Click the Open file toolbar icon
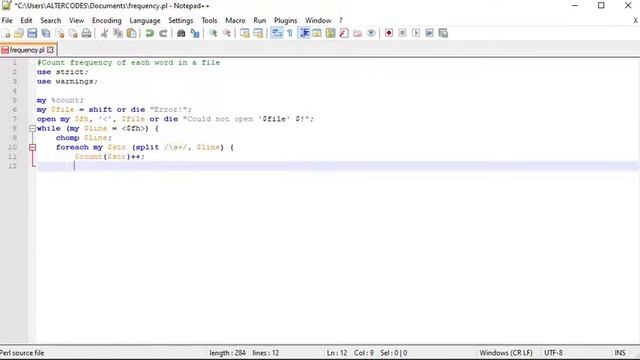The width and height of the screenshot is (640, 360). click(19, 33)
